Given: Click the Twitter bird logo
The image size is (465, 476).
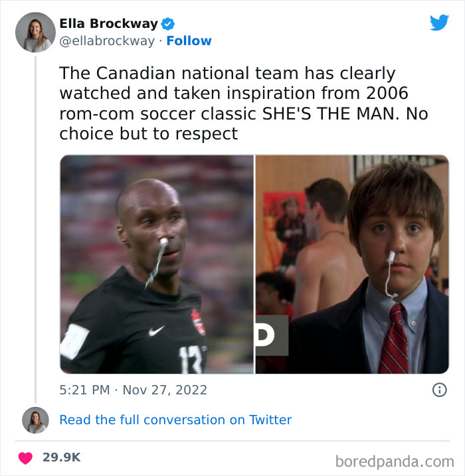Looking at the screenshot, I should point(439,23).
